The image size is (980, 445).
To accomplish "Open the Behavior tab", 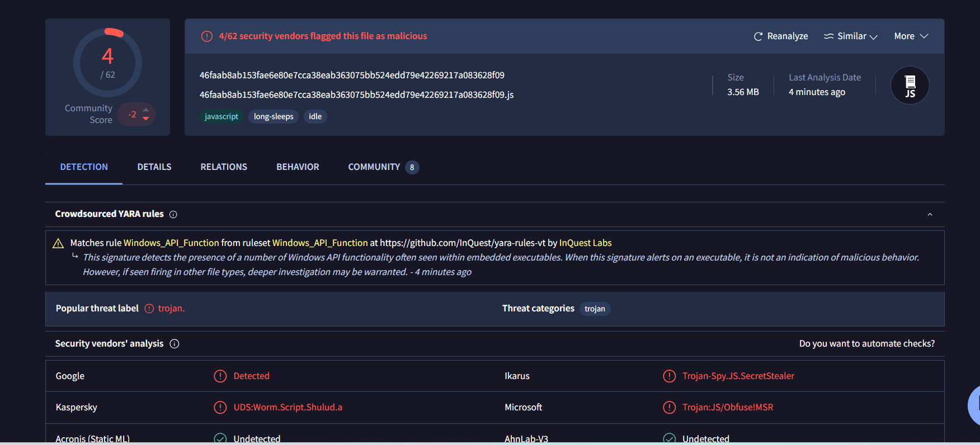I will tap(298, 167).
